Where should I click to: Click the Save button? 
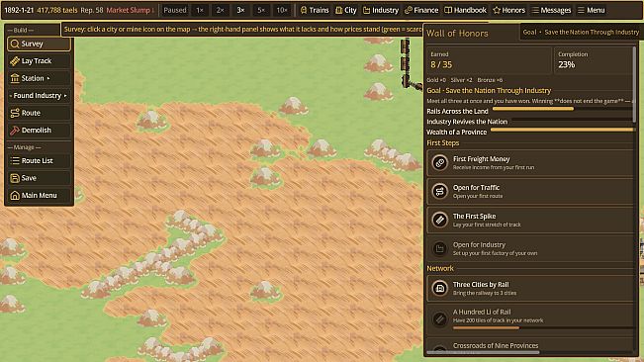tap(39, 178)
